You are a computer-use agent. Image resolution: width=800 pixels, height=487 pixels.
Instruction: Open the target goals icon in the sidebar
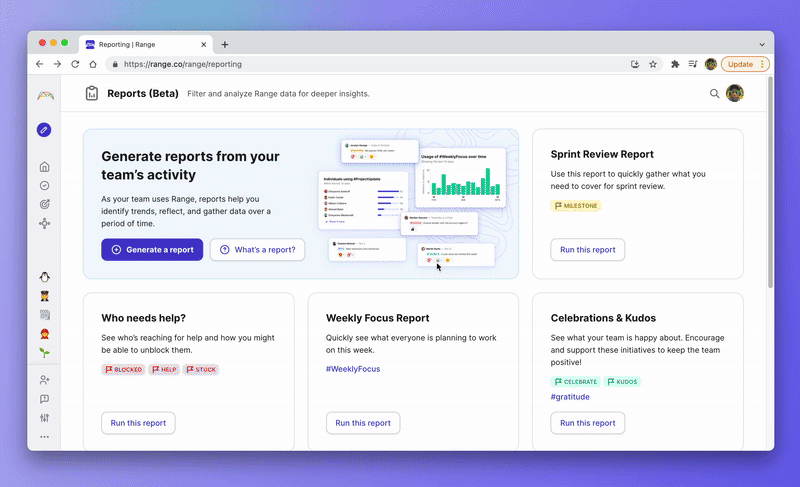[x=44, y=204]
